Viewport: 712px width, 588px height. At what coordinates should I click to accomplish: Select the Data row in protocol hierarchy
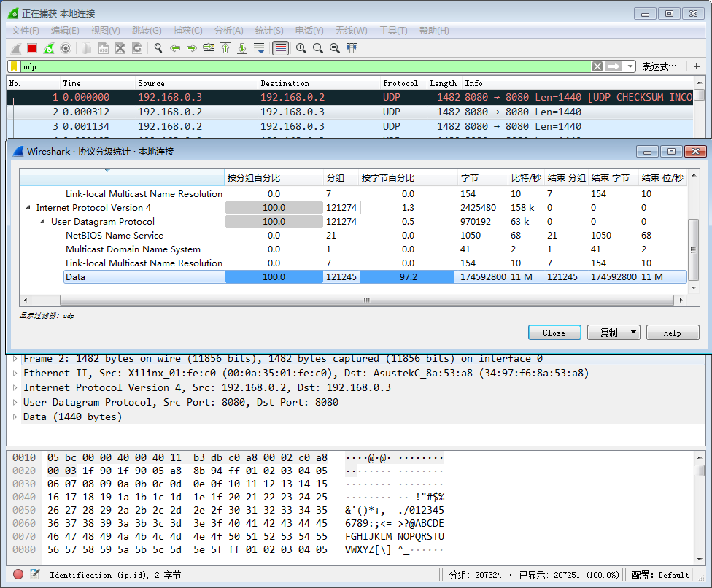(x=375, y=277)
